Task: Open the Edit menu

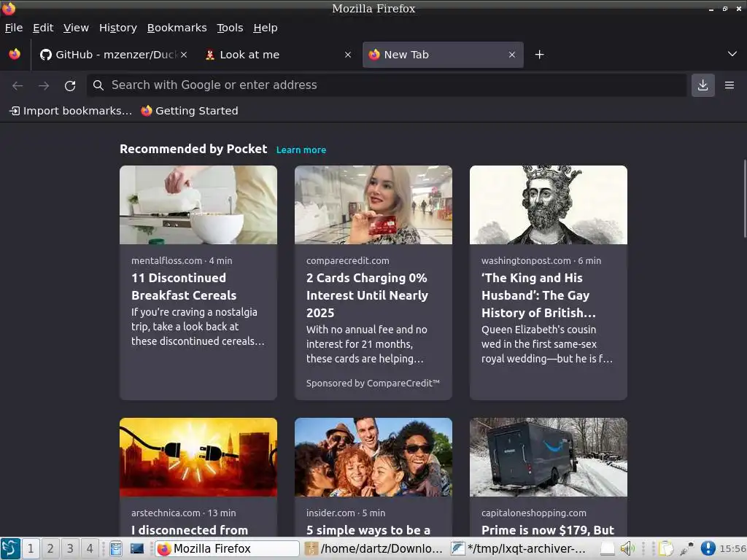Action: coord(43,28)
